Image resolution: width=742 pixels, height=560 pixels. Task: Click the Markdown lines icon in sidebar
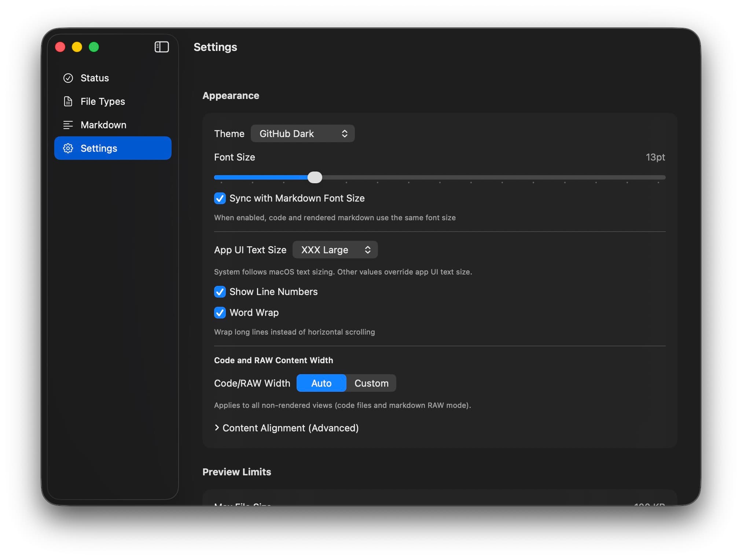68,125
